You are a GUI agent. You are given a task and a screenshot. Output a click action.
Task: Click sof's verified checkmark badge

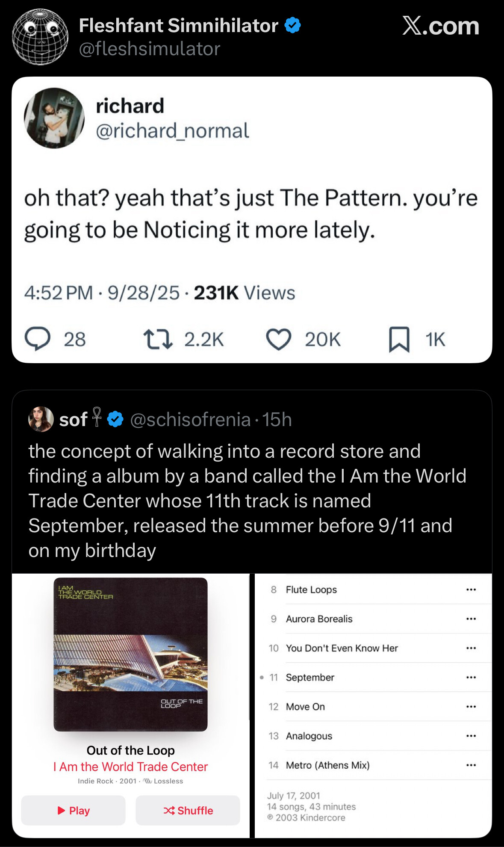click(x=115, y=419)
